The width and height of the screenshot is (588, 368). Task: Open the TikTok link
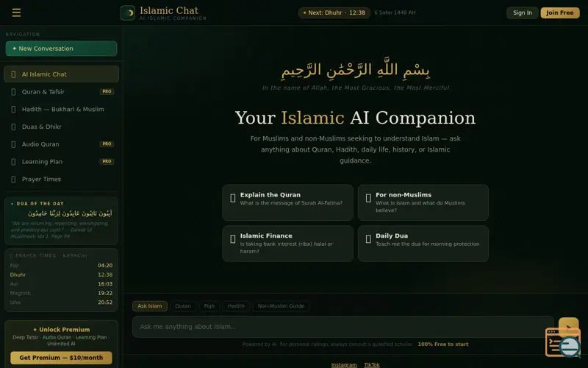point(372,365)
